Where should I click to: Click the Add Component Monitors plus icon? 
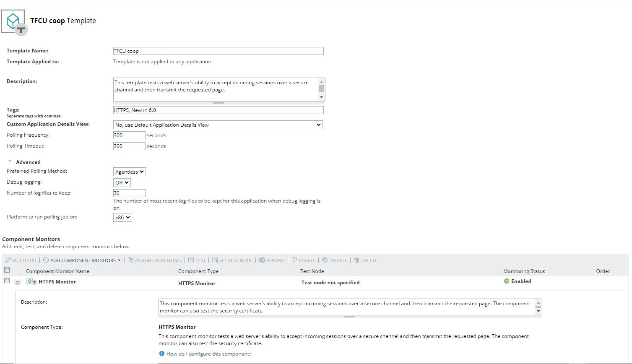[x=46, y=260]
